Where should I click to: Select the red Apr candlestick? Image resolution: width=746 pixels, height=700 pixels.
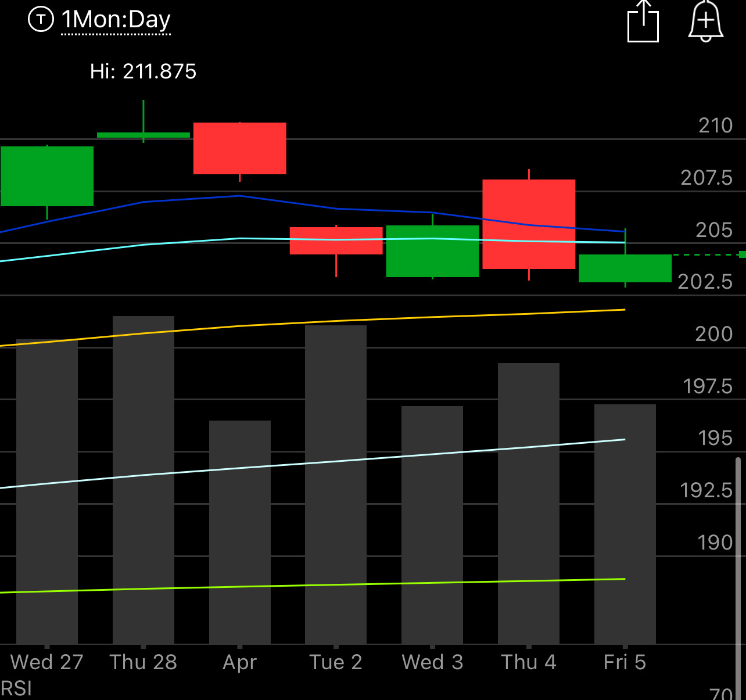(x=240, y=149)
